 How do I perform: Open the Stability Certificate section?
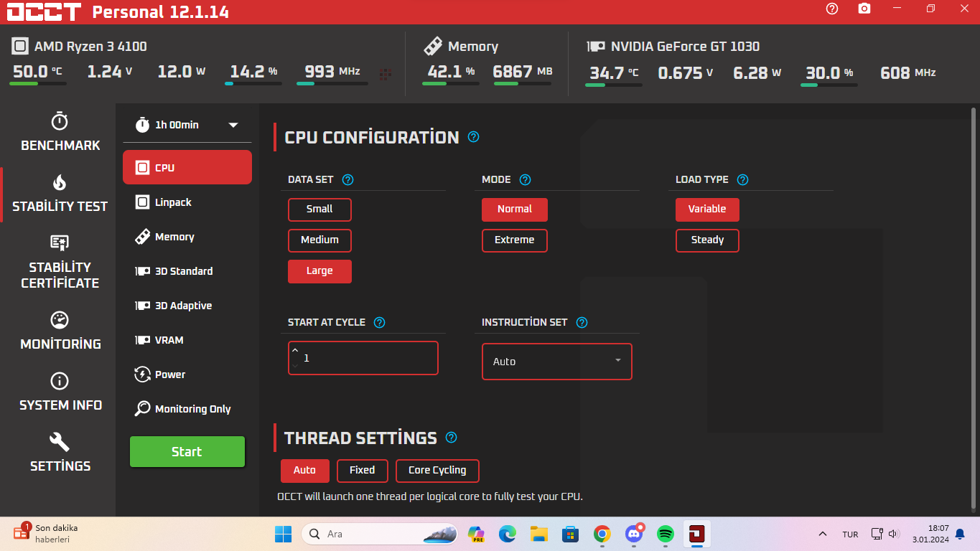60,262
